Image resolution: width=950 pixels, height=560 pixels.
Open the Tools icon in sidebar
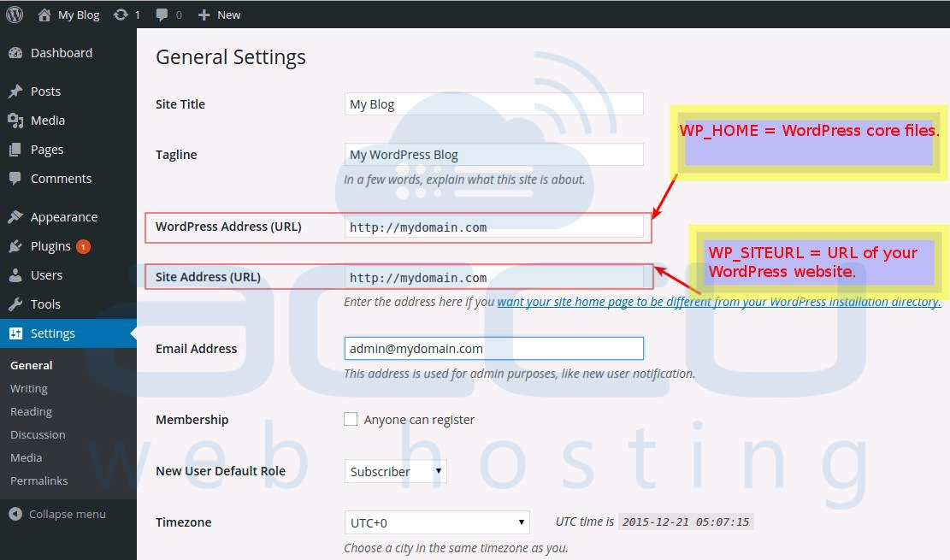(x=19, y=304)
